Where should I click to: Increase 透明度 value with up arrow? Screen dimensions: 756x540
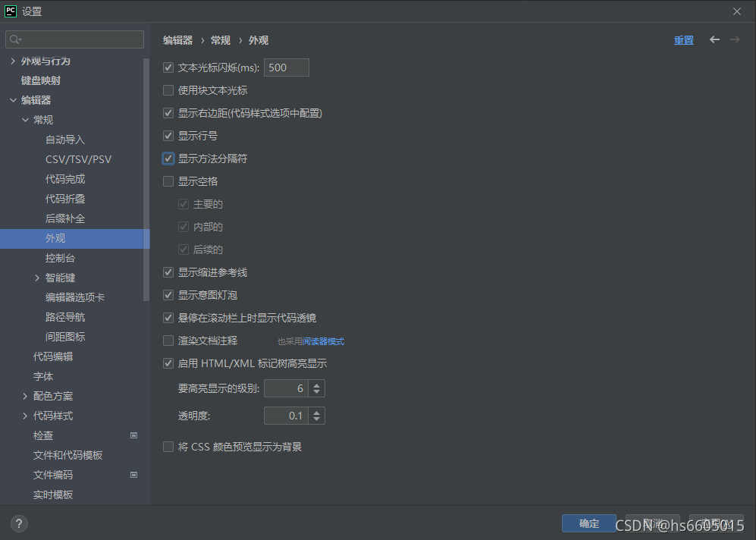click(x=317, y=413)
